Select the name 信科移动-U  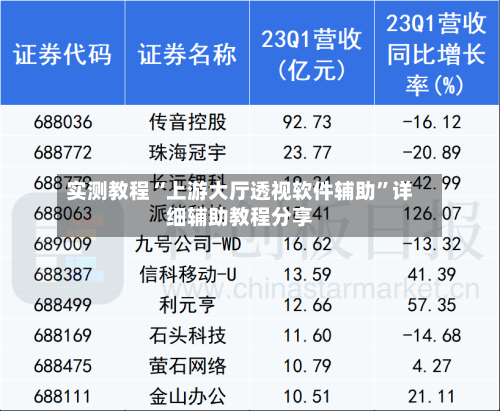click(188, 275)
